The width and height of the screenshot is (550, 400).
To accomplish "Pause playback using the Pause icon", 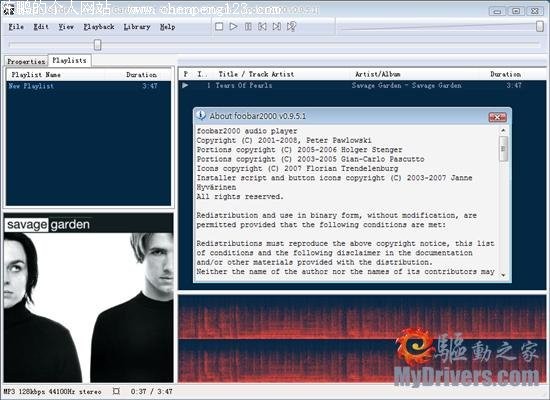I will pyautogui.click(x=248, y=26).
